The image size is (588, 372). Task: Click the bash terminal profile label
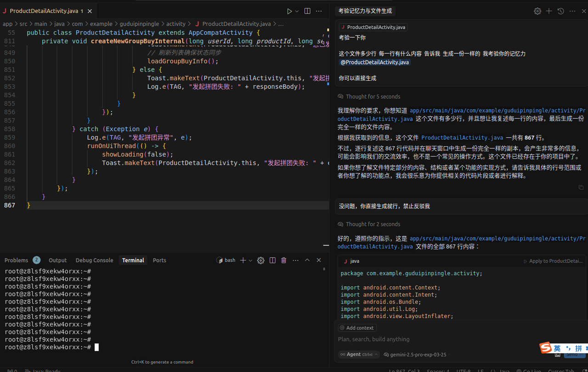[x=226, y=260]
